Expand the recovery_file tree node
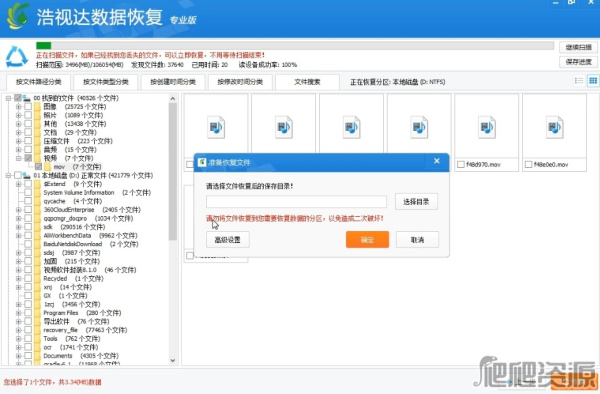 coord(18,330)
